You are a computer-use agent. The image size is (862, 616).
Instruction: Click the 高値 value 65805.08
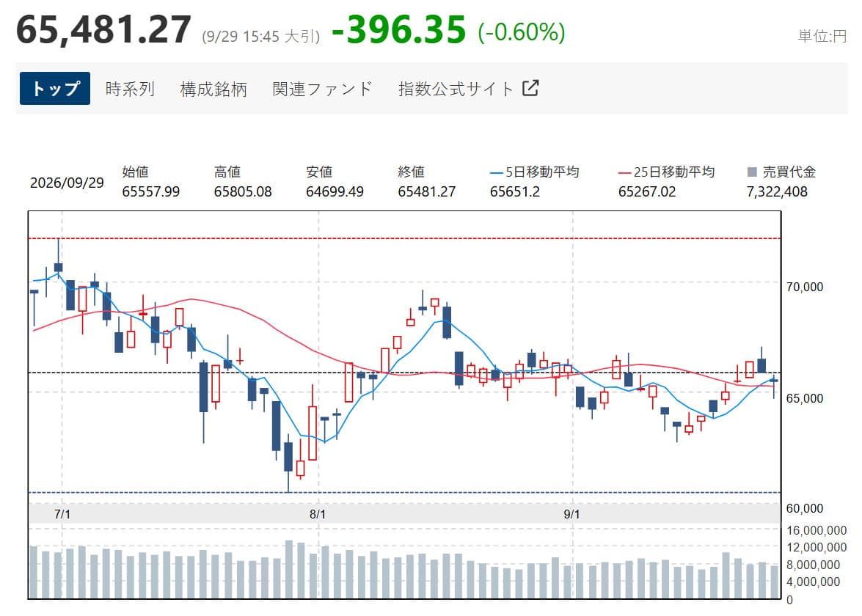pos(242,191)
